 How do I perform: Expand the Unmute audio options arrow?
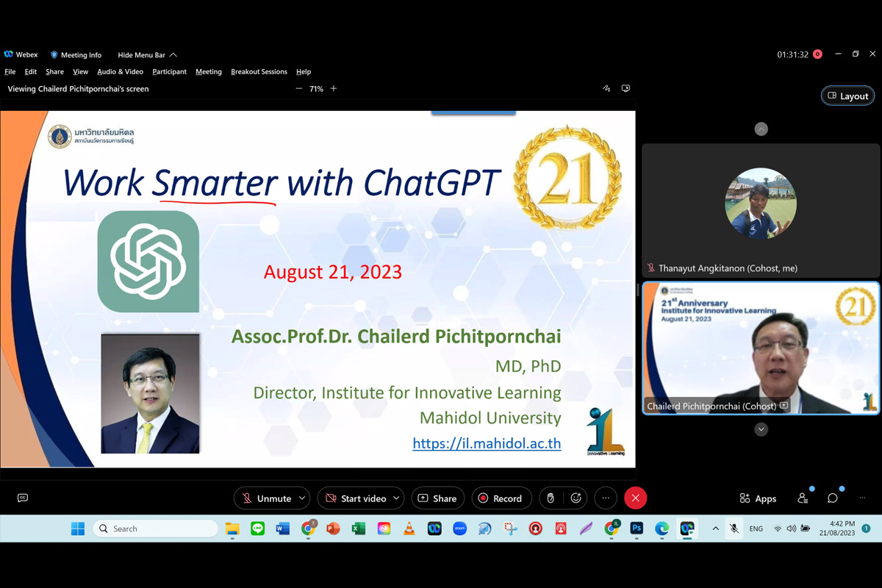point(302,498)
